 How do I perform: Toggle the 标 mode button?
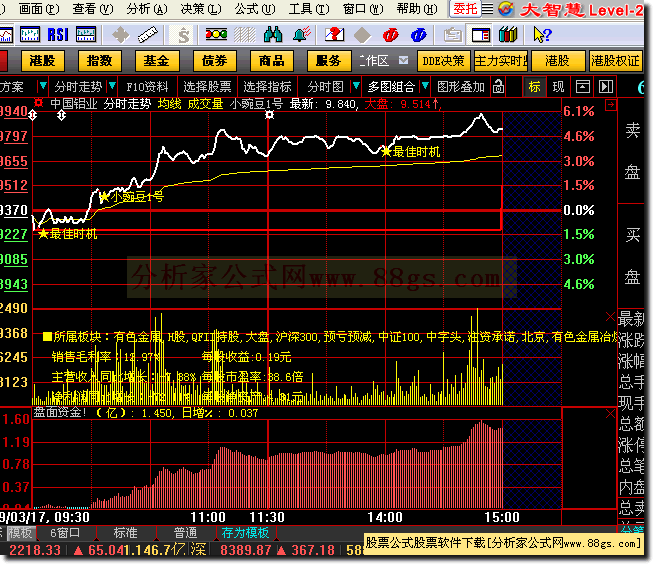534,87
